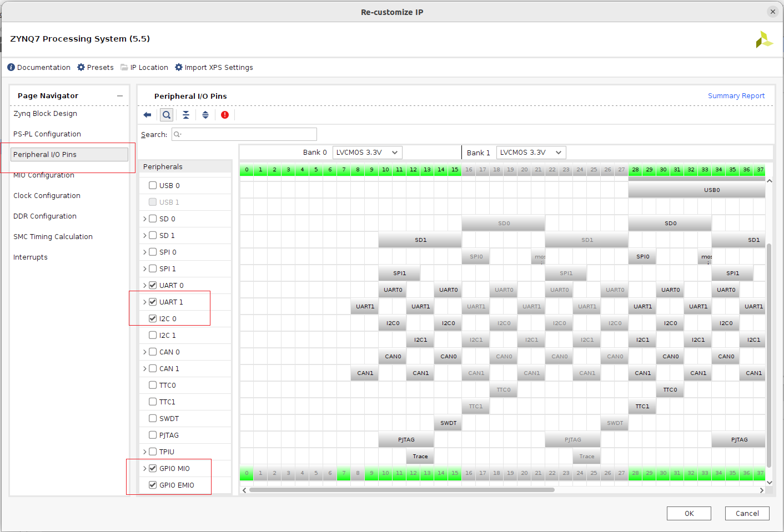Viewport: 784px width, 532px height.
Task: Expand the TPIU peripheral row
Action: [x=145, y=452]
